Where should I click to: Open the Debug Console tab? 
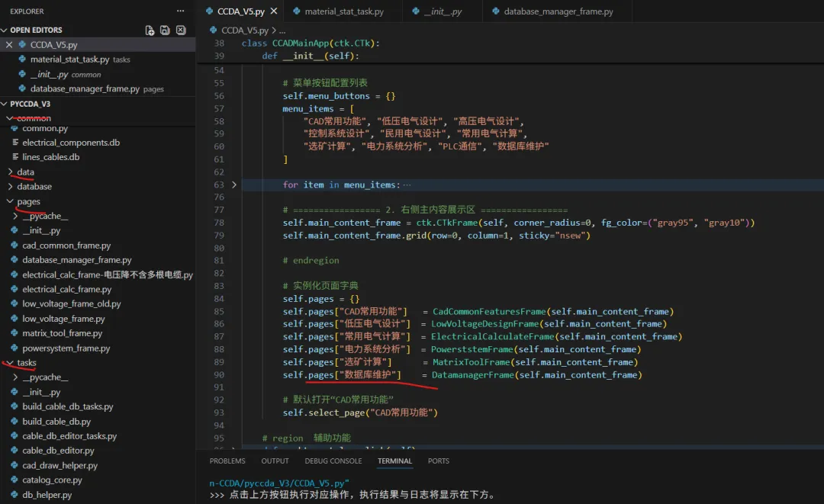pos(333,461)
